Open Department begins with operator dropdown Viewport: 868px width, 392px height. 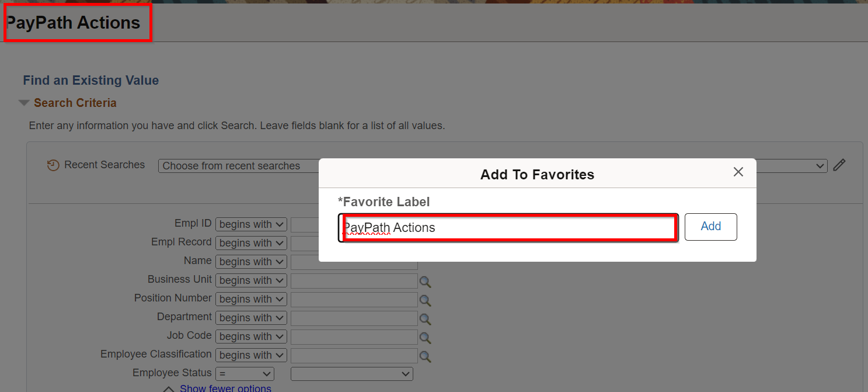(251, 318)
